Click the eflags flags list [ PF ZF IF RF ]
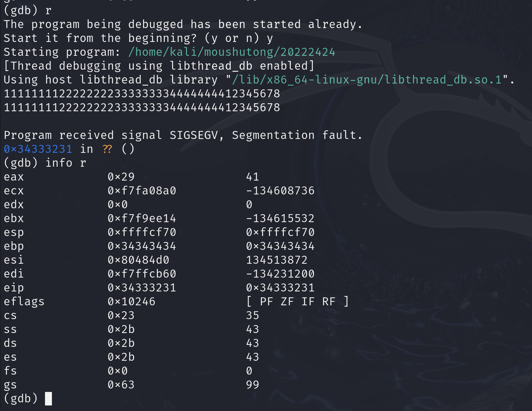The image size is (532, 411). click(x=298, y=301)
